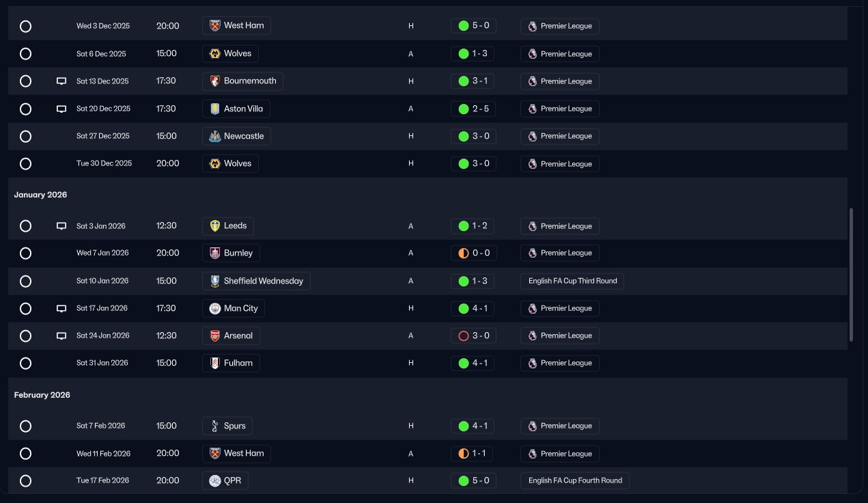Viewport: 868px width, 503px height.
Task: Click the TV icon on Arsenal fixture
Action: [x=61, y=336]
